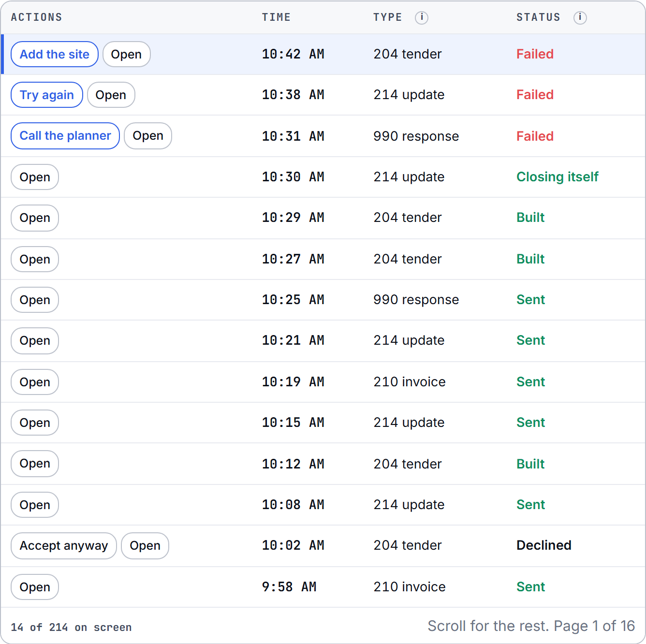Open the 10:29 AM 204 tender entry

pyautogui.click(x=35, y=218)
